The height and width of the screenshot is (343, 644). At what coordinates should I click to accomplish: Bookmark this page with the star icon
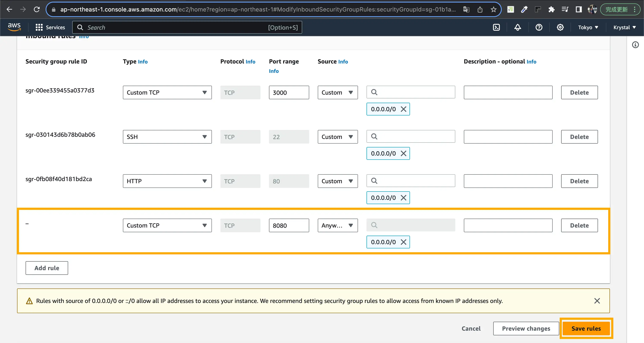pos(493,10)
